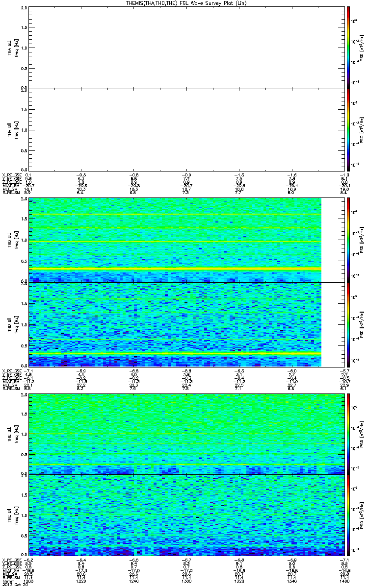
Task: Click the PSD color bar beside THA BL
Action: point(348,48)
